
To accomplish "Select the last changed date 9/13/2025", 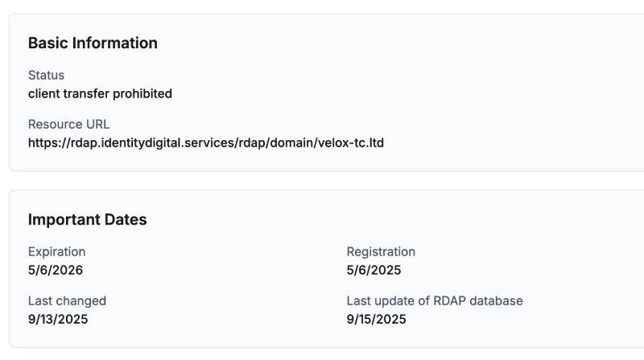I will tap(58, 319).
